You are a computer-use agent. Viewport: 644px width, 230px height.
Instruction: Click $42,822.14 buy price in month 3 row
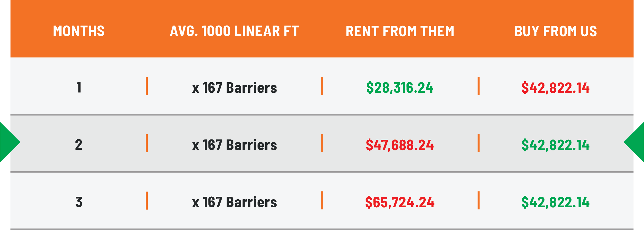tap(555, 202)
